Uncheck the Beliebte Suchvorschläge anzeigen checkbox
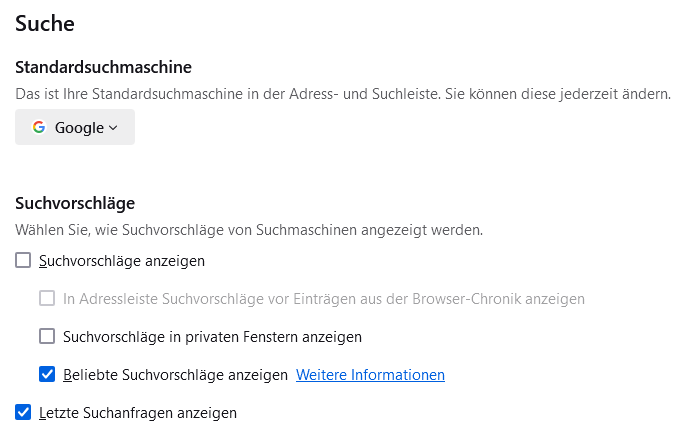This screenshot has width=684, height=445. coord(47,374)
